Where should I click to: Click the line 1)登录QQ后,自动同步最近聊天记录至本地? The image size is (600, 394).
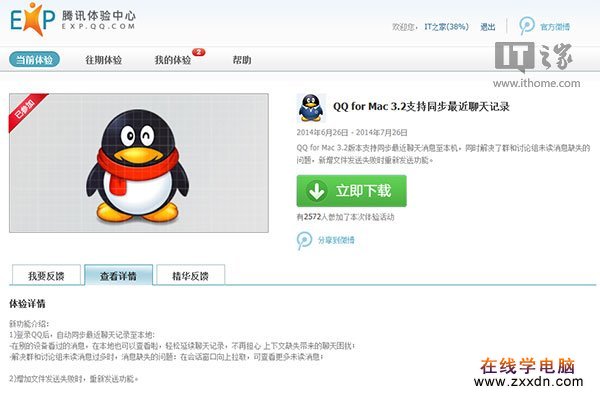(82, 335)
